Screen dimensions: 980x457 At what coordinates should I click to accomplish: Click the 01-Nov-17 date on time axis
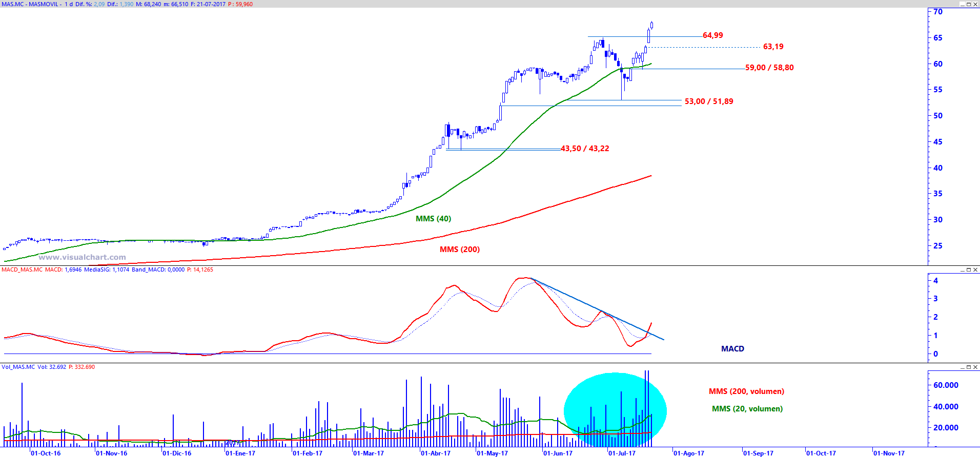pyautogui.click(x=889, y=453)
